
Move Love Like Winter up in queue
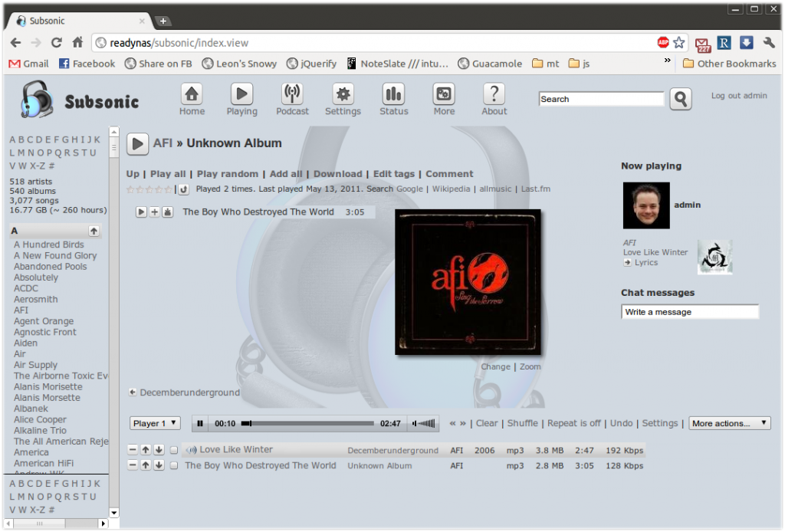(146, 450)
